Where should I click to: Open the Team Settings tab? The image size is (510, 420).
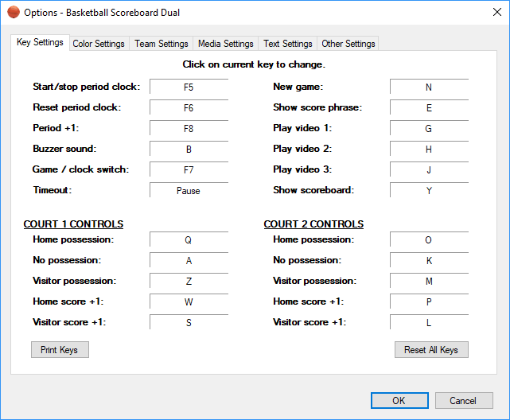pos(162,44)
